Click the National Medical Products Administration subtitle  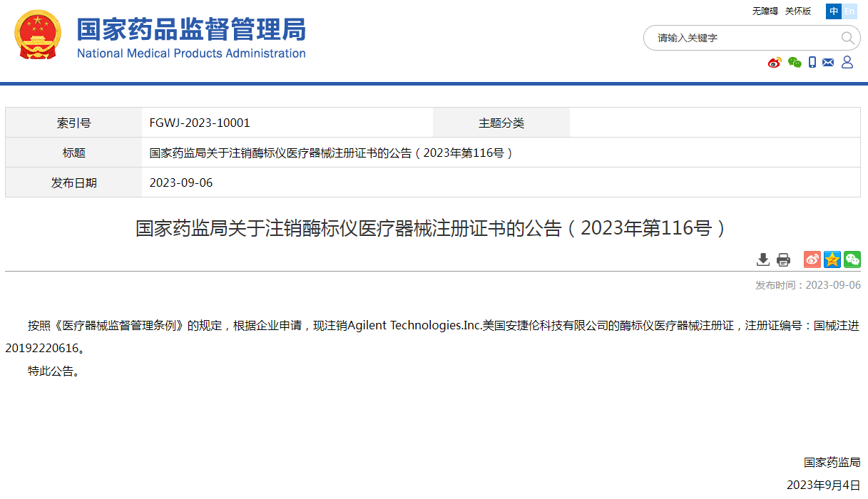pos(191,53)
